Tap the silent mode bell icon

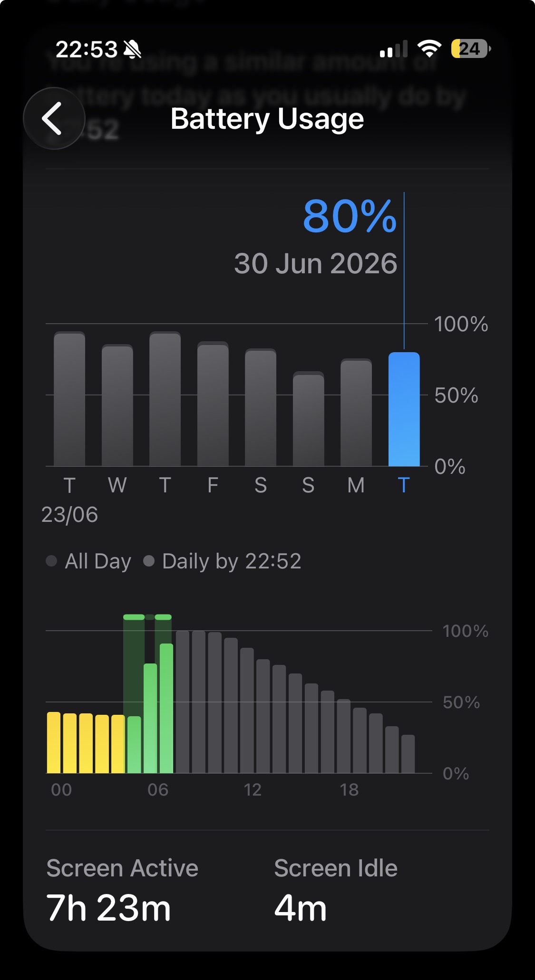[132, 49]
